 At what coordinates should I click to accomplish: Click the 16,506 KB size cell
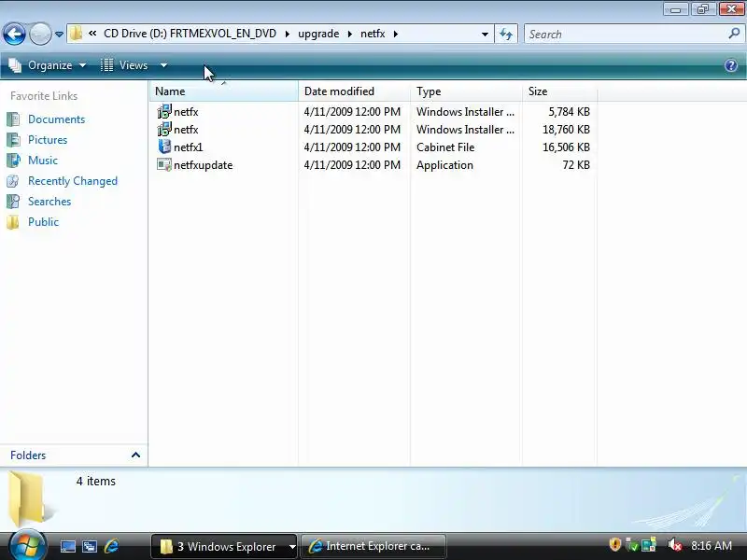(x=566, y=147)
